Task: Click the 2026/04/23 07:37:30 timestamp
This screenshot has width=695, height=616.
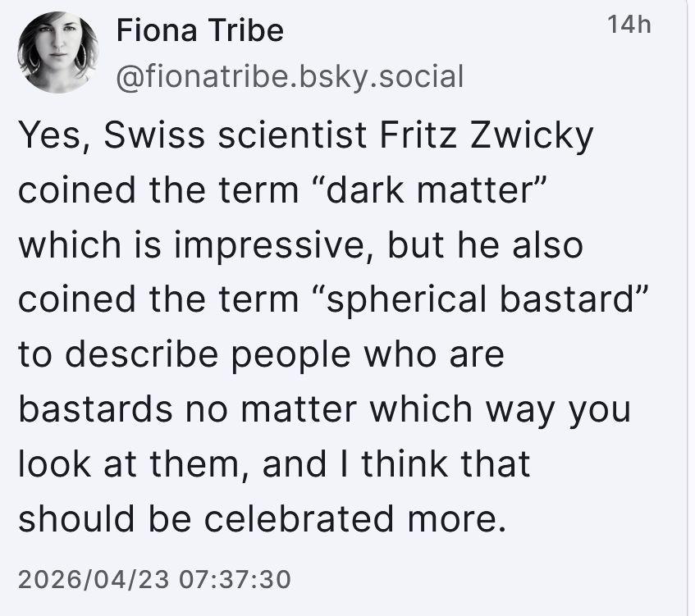Action: point(155,579)
